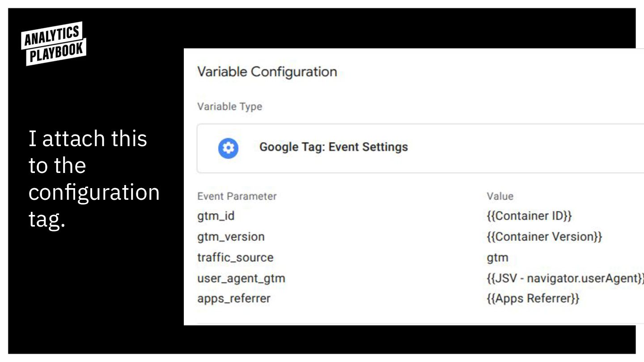The image size is (644, 362).
Task: Click the blue gear Event Settings icon
Action: click(x=228, y=148)
